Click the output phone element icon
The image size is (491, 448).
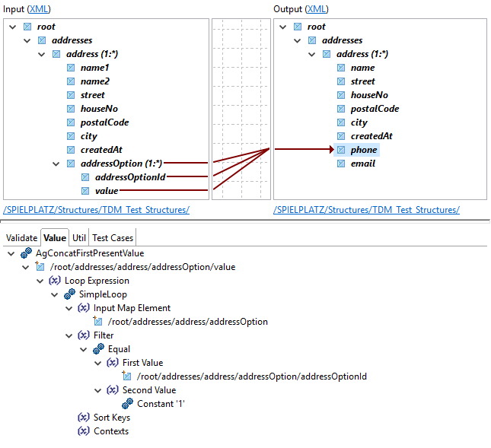(x=340, y=150)
